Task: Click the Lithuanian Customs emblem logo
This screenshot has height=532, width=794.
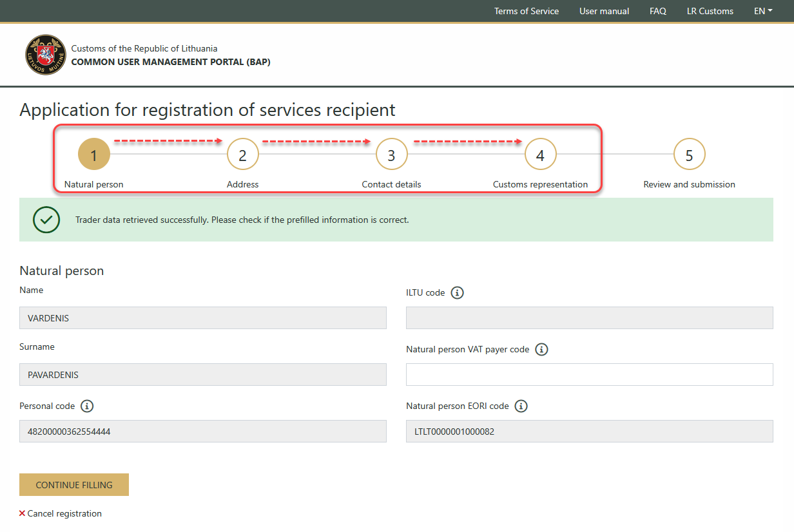Action: [45, 55]
